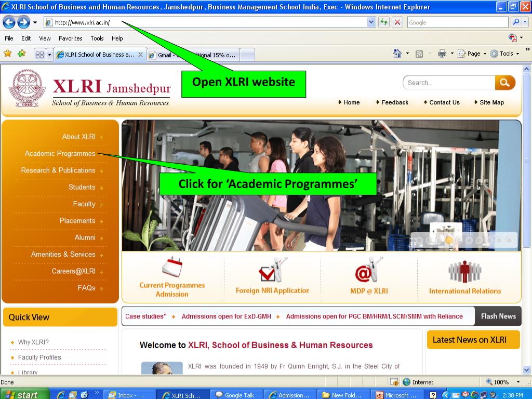Open the tab list dropdown arrow

point(49,55)
